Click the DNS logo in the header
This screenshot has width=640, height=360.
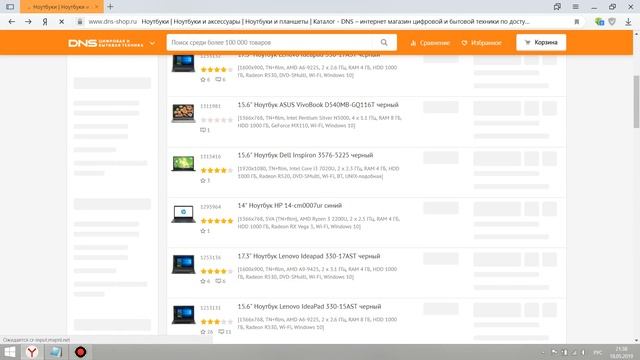(x=106, y=43)
